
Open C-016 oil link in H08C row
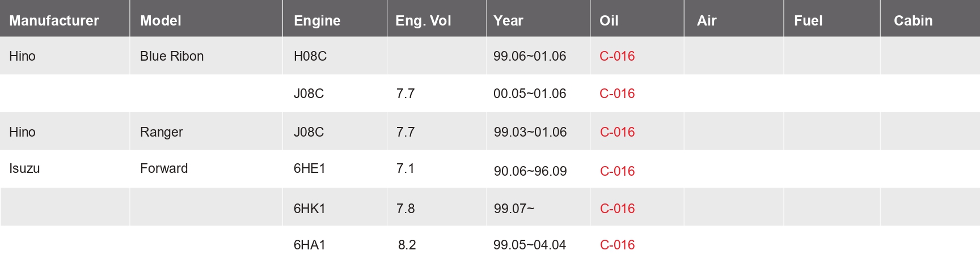click(x=617, y=56)
